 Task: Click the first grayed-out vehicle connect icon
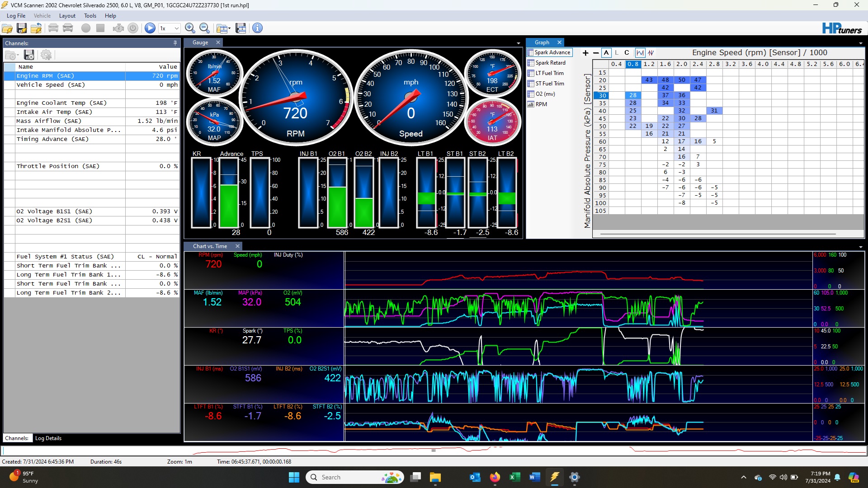coord(53,28)
